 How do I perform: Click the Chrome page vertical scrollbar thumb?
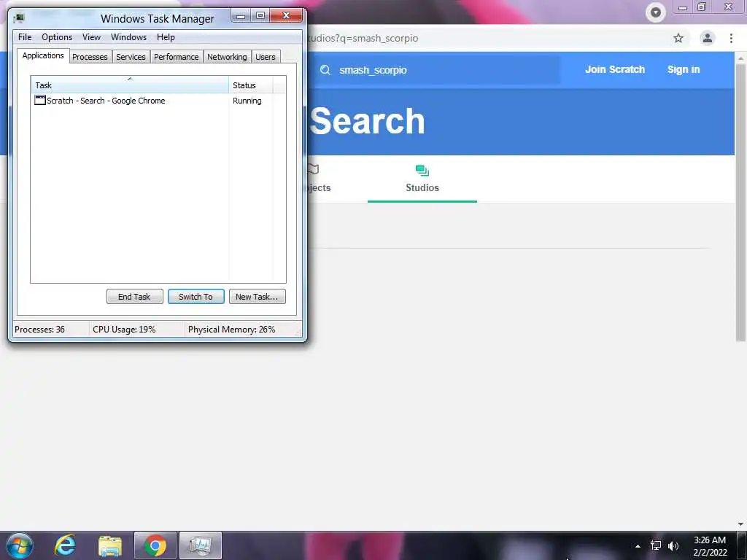point(740,202)
